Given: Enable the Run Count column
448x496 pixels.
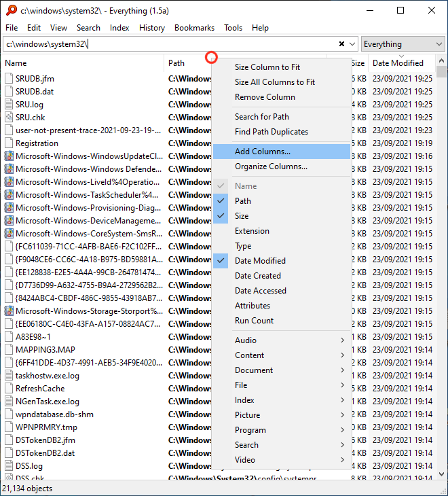Looking at the screenshot, I should [x=282, y=321].
